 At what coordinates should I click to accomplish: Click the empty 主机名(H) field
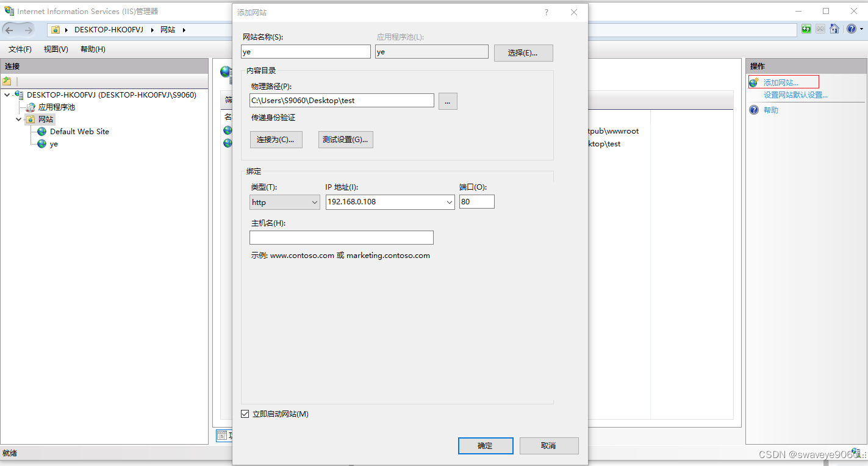[x=342, y=238]
